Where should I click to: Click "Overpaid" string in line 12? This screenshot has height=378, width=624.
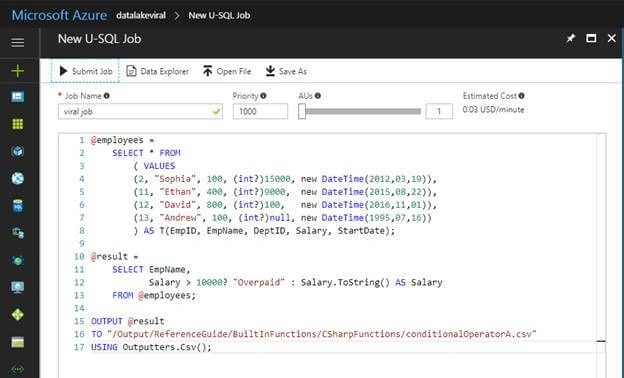259,283
